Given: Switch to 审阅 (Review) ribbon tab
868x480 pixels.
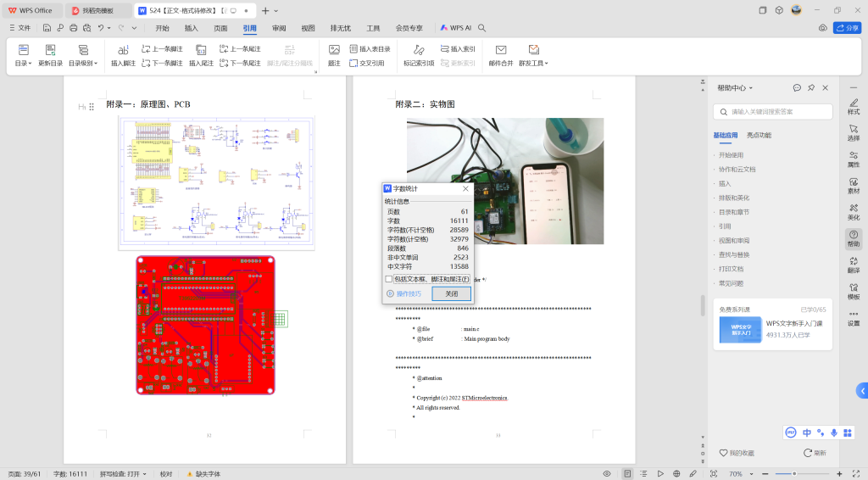Looking at the screenshot, I should coord(279,28).
